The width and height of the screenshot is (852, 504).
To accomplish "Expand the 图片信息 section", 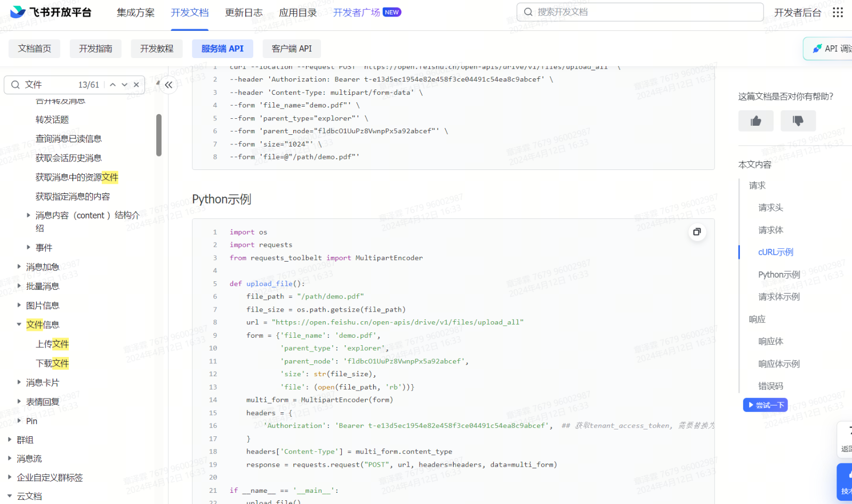I will (19, 305).
